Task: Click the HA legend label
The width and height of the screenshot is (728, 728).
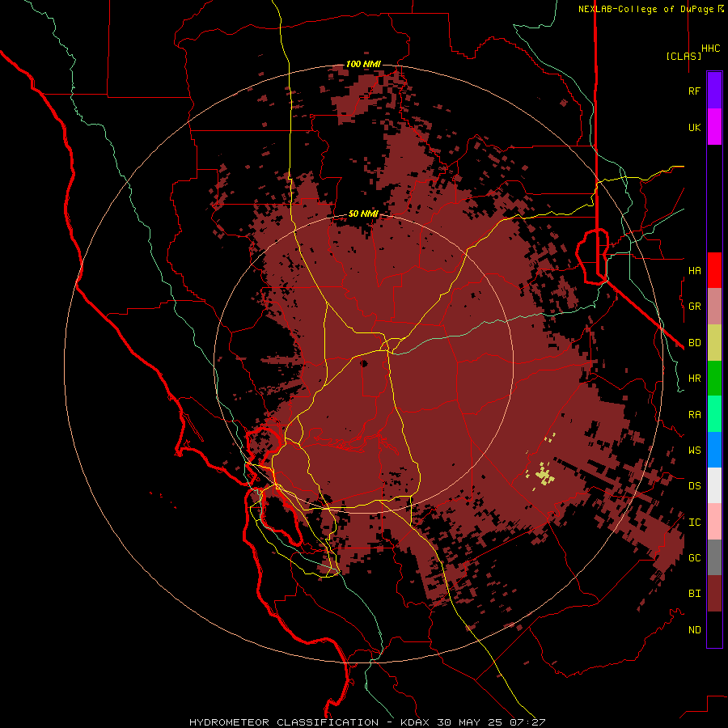Action: (x=695, y=270)
